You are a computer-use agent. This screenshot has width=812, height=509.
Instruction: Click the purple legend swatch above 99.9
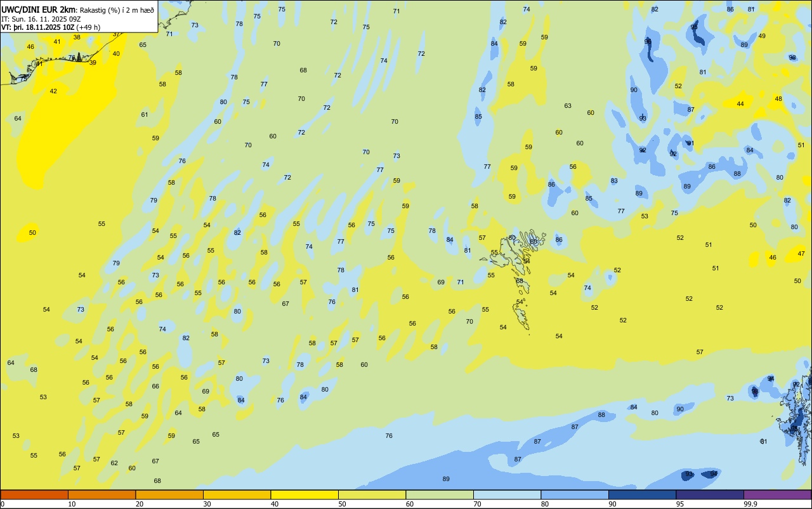pos(777,494)
